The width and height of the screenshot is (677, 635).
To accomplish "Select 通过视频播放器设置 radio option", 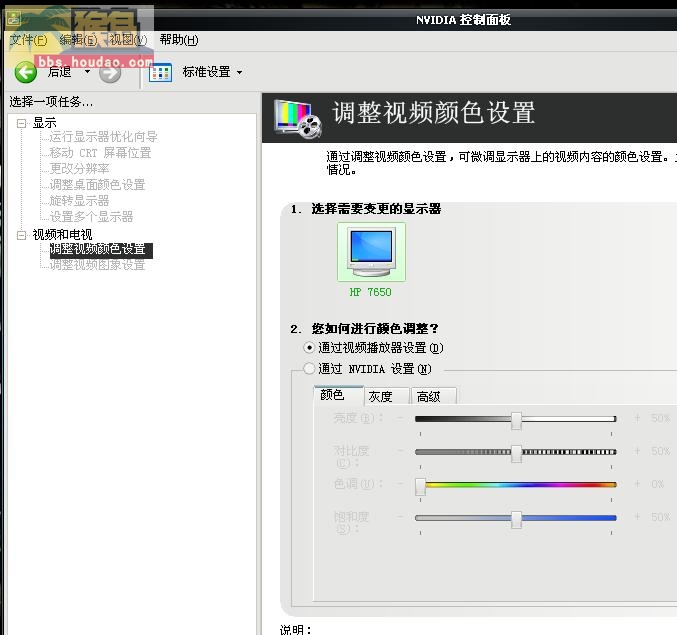I will coord(309,348).
